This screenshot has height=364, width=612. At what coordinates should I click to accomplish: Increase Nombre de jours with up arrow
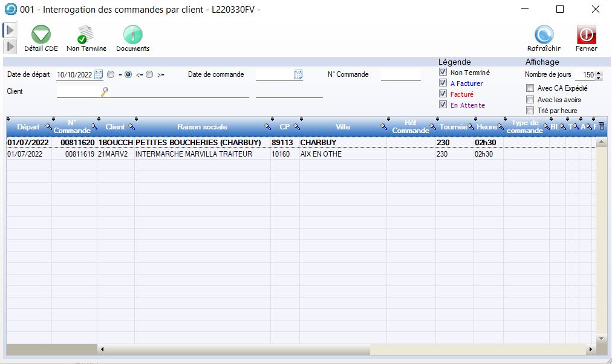599,73
